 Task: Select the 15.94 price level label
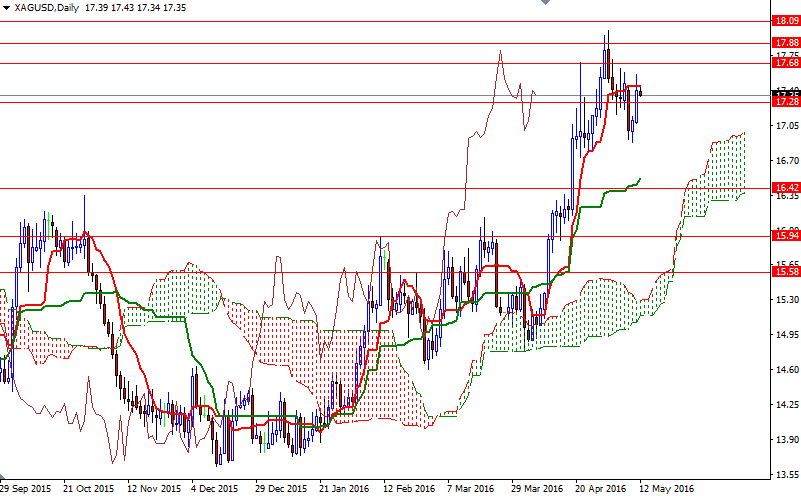pos(786,235)
